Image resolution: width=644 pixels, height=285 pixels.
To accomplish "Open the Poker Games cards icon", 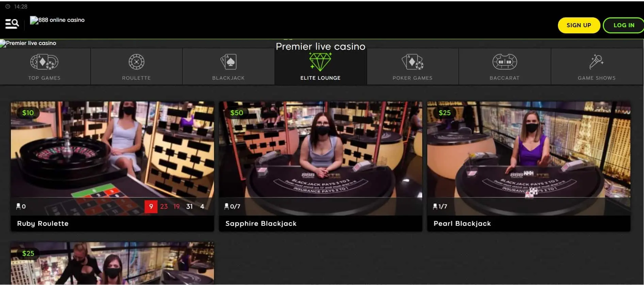I will click(x=412, y=62).
